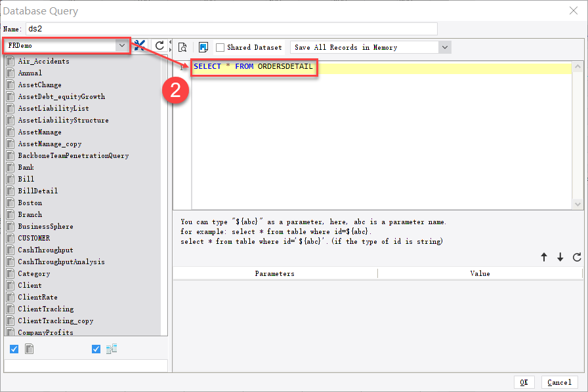Open the Save All Records in Memory dropdown
This screenshot has width=588, height=392.
click(446, 47)
